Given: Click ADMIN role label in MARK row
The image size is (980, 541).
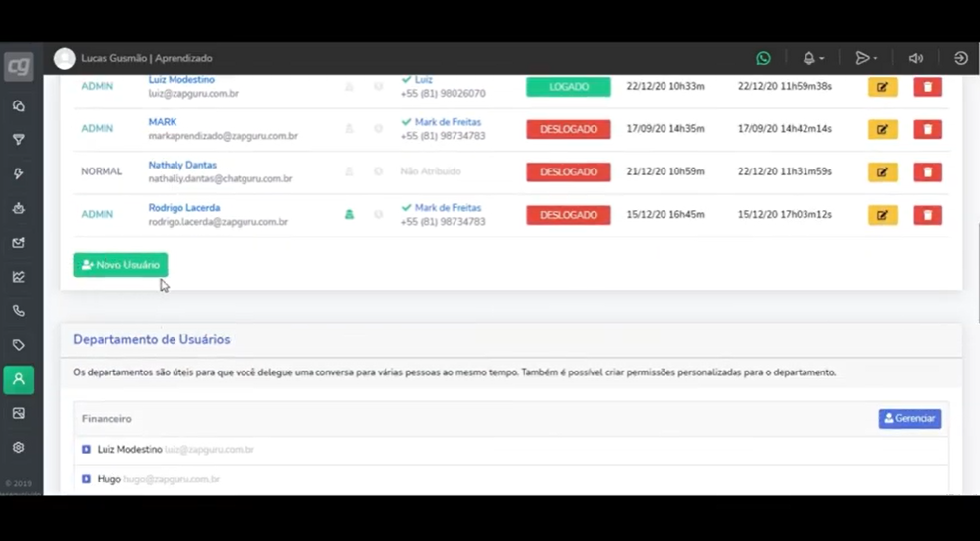Looking at the screenshot, I should click(97, 129).
